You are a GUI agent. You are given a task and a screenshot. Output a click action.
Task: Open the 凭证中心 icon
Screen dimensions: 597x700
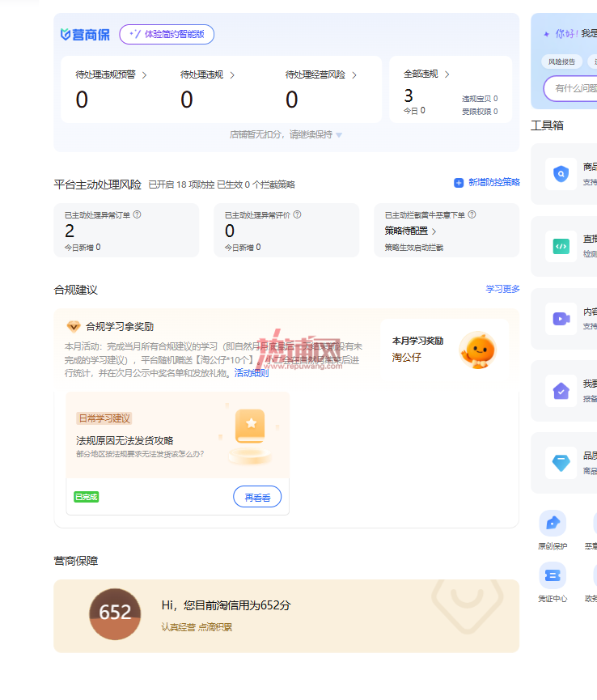coord(553,575)
